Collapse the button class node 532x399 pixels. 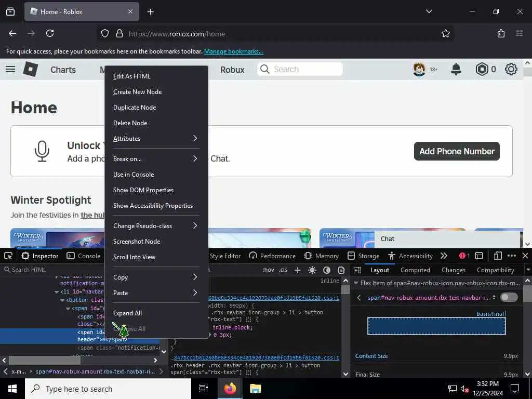(x=62, y=300)
